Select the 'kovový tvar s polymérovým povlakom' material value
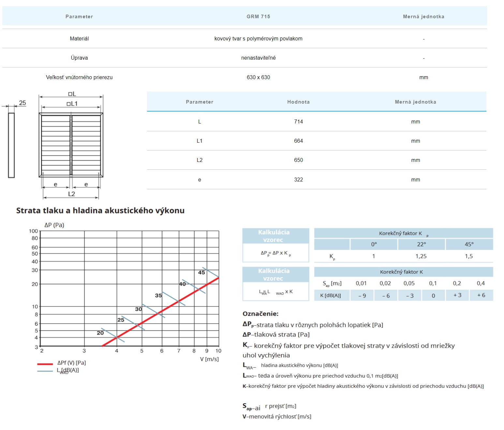This screenshot has height=430, width=504. point(258,39)
